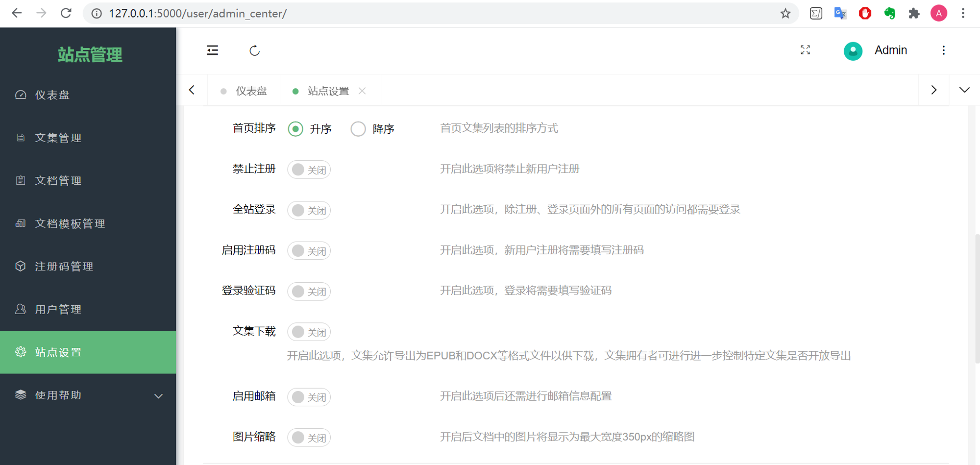Toggle fullscreen with the expand icon
The width and height of the screenshot is (980, 465).
click(805, 50)
